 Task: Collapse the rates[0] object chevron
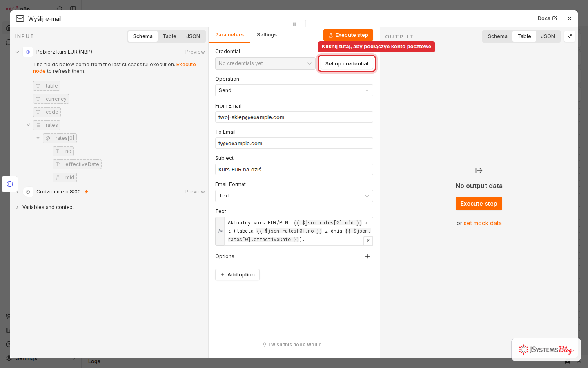[38, 138]
